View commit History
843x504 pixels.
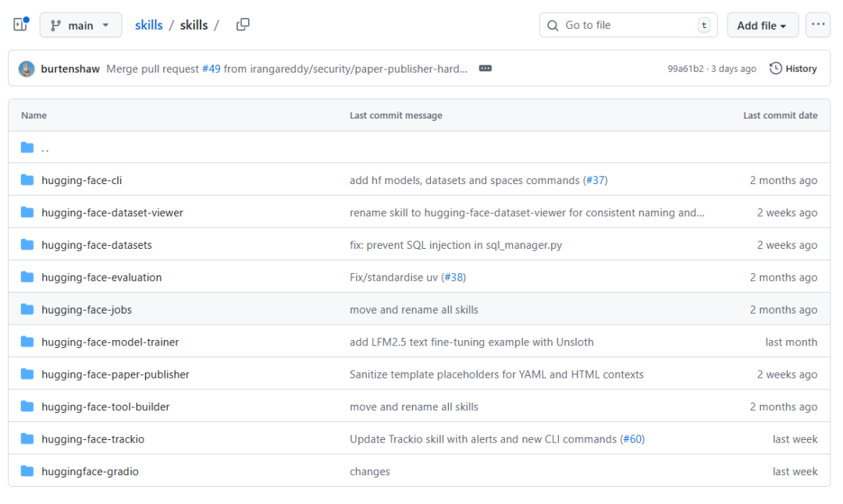[x=793, y=69]
